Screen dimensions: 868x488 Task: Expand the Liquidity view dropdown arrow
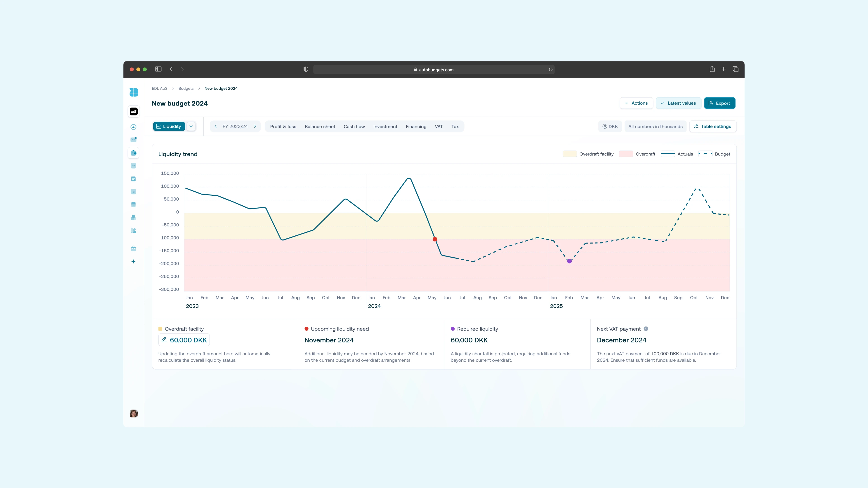pyautogui.click(x=191, y=126)
